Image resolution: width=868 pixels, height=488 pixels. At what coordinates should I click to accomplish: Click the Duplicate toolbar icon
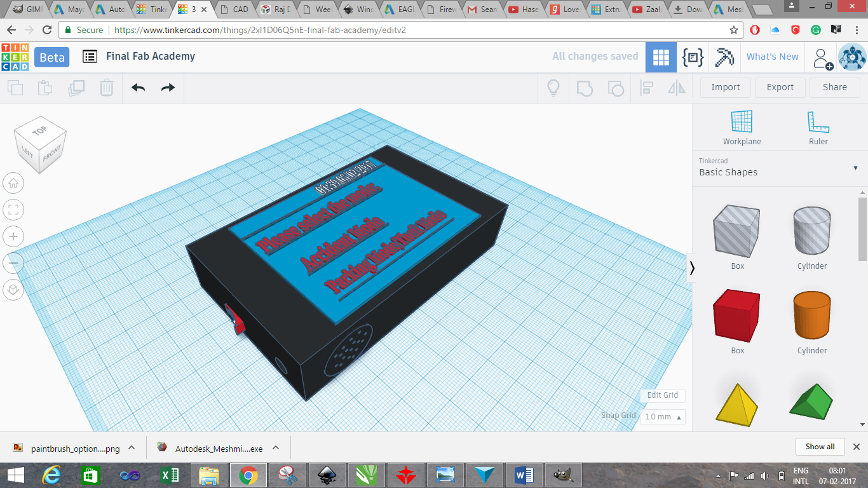click(76, 88)
